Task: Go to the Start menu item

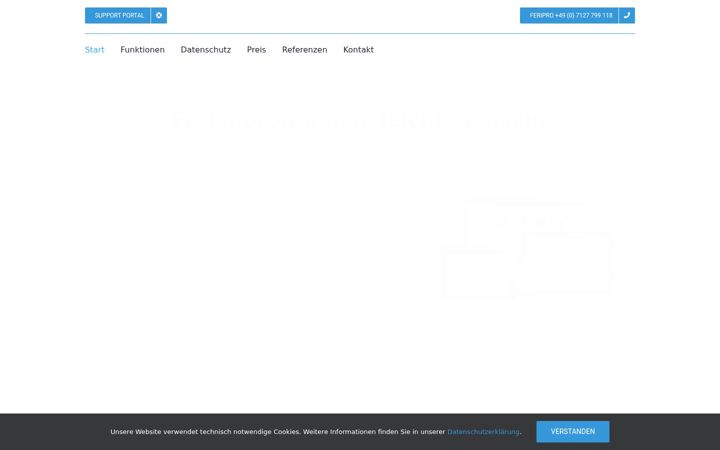Action: [x=95, y=50]
